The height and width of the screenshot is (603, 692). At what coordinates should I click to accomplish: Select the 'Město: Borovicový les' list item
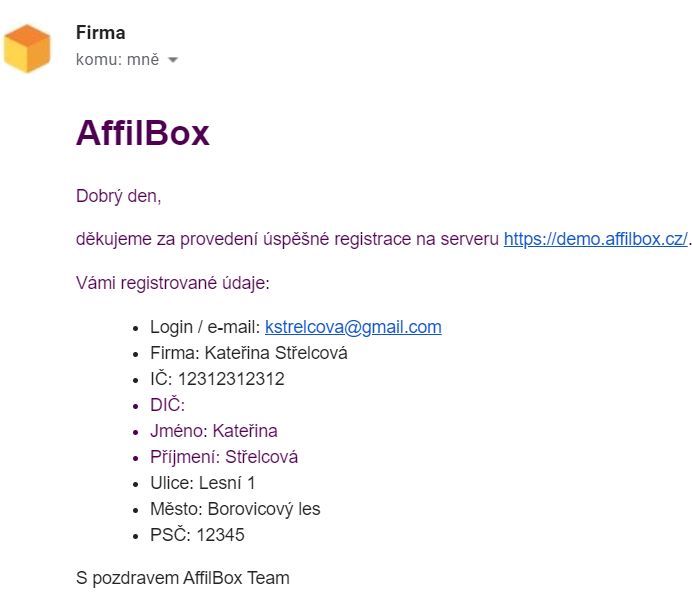[x=235, y=509]
